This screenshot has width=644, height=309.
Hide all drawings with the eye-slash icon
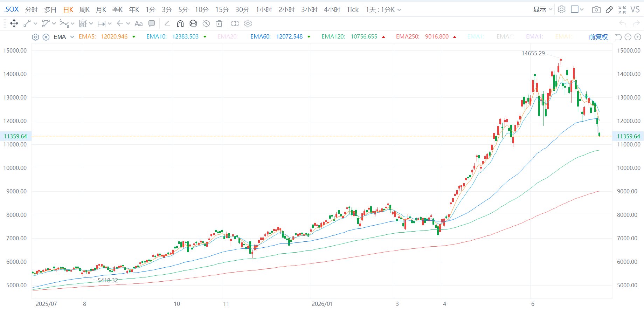(206, 23)
